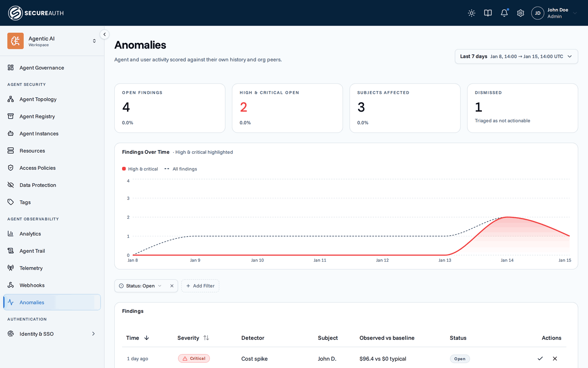
Task: Click the SecureAuth logo
Action: pos(36,13)
